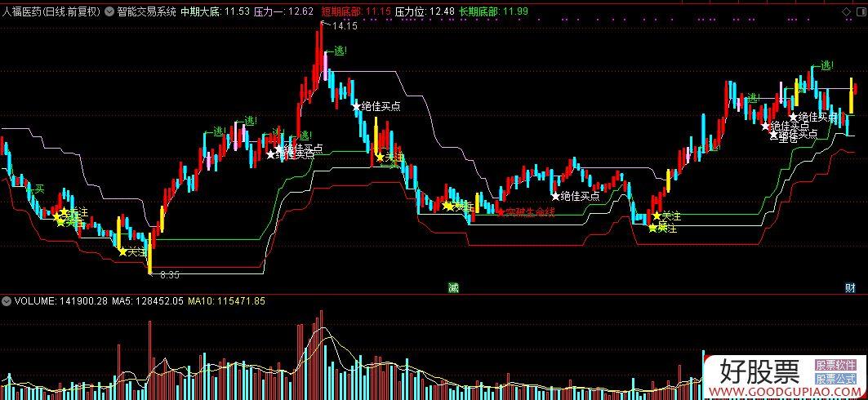Select the MA10 volume legend label
868x400 pixels.
226,301
